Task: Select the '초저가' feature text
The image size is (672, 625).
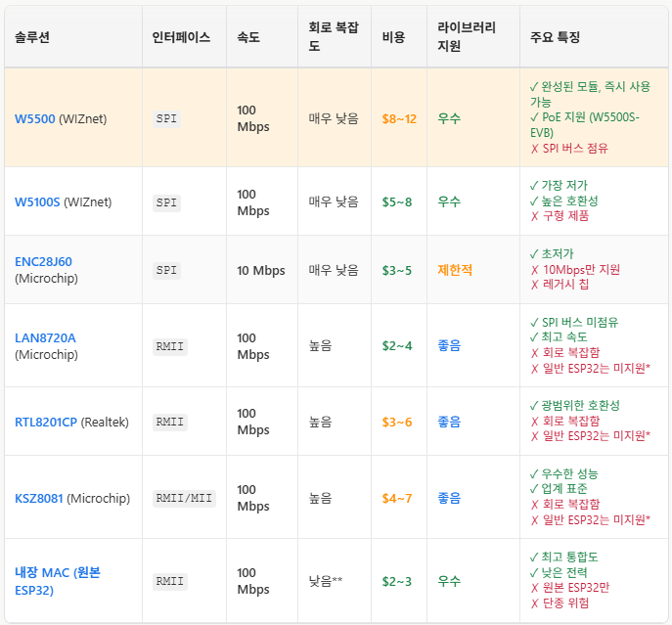Action: pos(558,253)
